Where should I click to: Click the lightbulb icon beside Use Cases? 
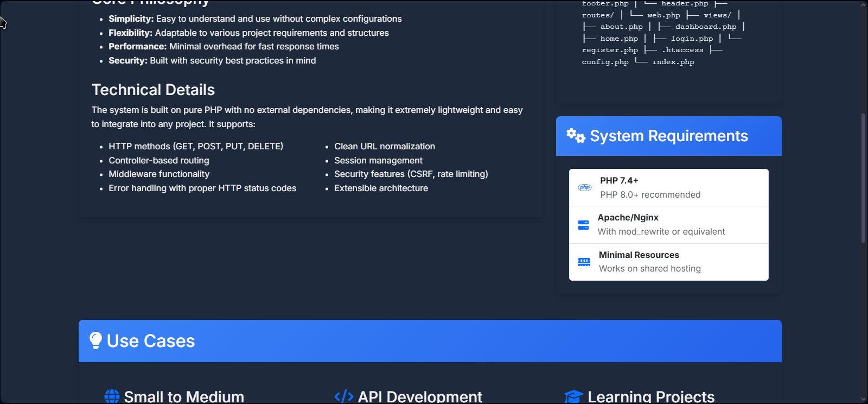tap(95, 340)
